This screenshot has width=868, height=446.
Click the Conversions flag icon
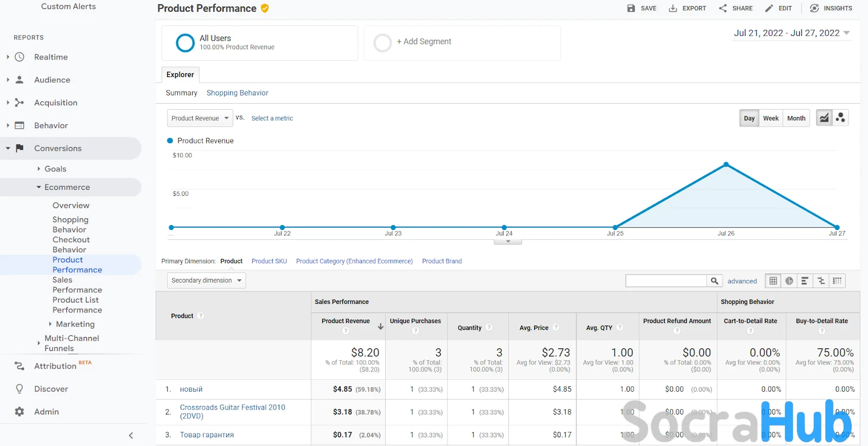pyautogui.click(x=20, y=148)
